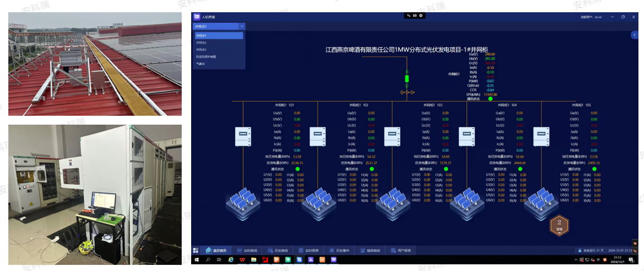Open the 用户报表 tab
The width and height of the screenshot is (644, 271).
point(401,250)
